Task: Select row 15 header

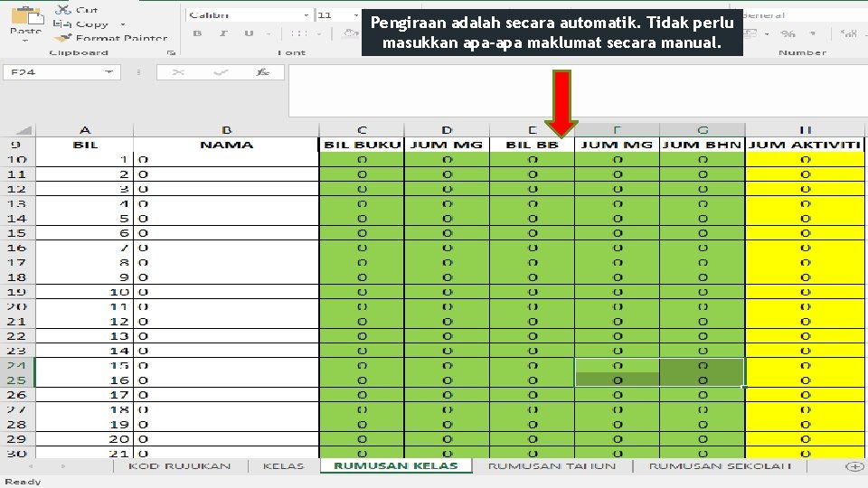Action: 17,233
